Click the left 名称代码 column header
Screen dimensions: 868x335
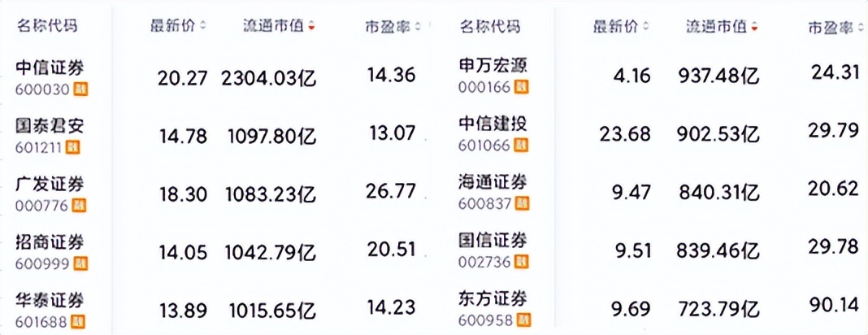(46, 25)
